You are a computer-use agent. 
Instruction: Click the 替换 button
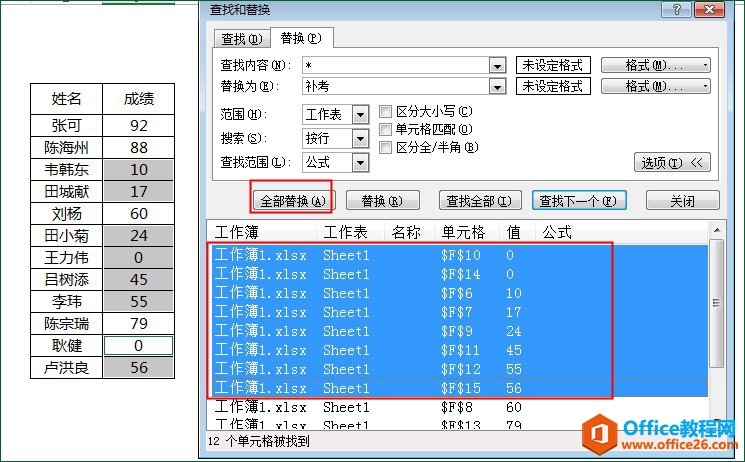point(382,201)
